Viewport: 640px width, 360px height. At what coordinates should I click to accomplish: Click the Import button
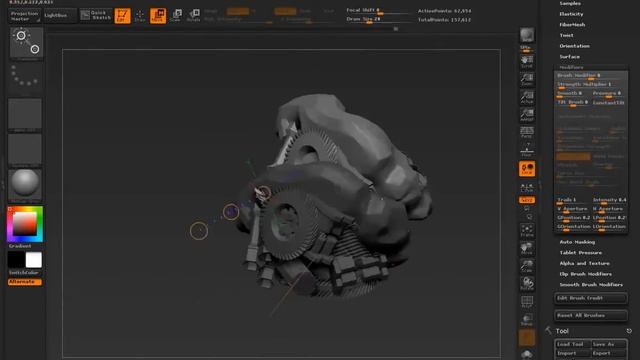pos(572,353)
